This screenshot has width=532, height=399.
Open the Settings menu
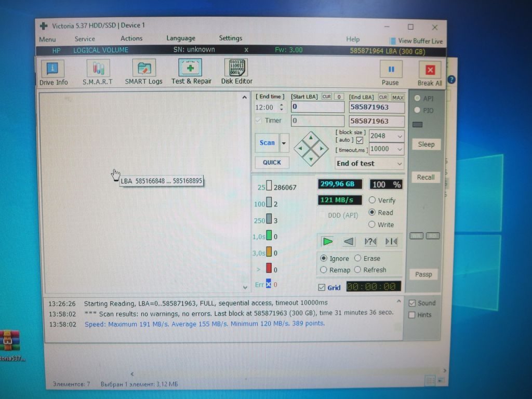coord(231,38)
